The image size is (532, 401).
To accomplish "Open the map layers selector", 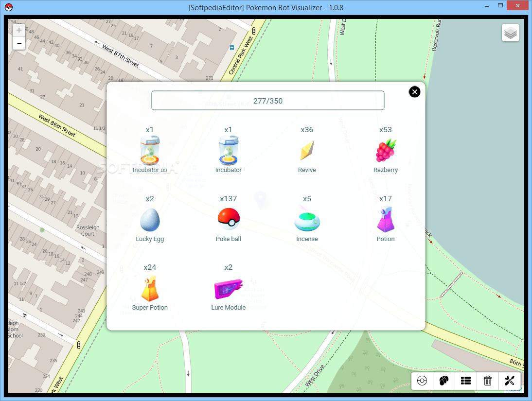I will (x=510, y=33).
